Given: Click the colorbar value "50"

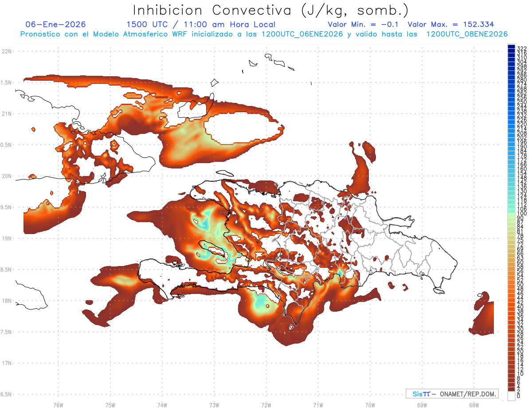Looking at the screenshot, I should (x=520, y=285).
